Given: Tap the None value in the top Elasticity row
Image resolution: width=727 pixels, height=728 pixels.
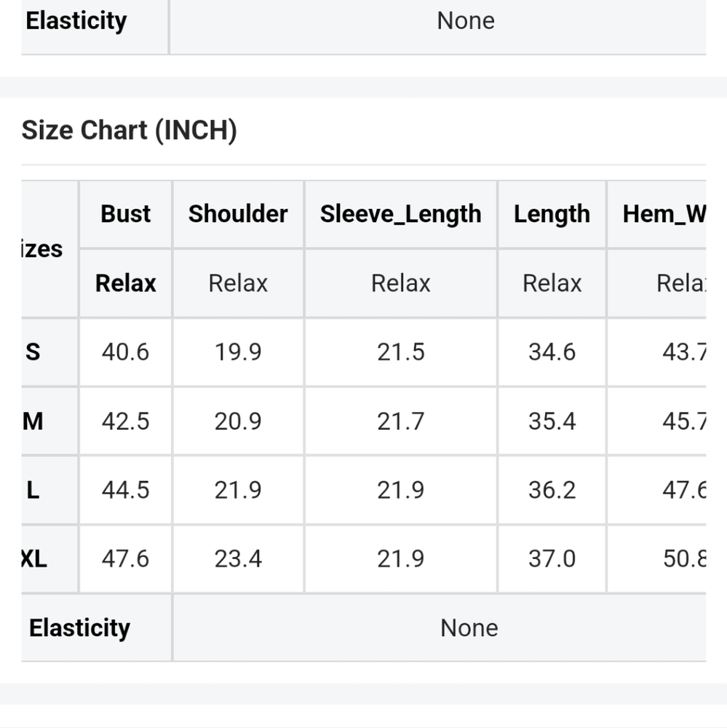Looking at the screenshot, I should pyautogui.click(x=466, y=20).
